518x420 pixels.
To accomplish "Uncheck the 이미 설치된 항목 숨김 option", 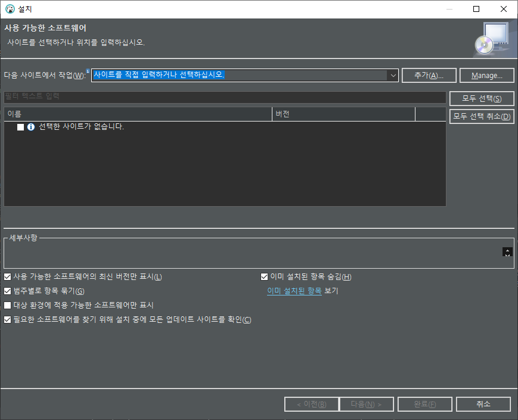I will [264, 276].
